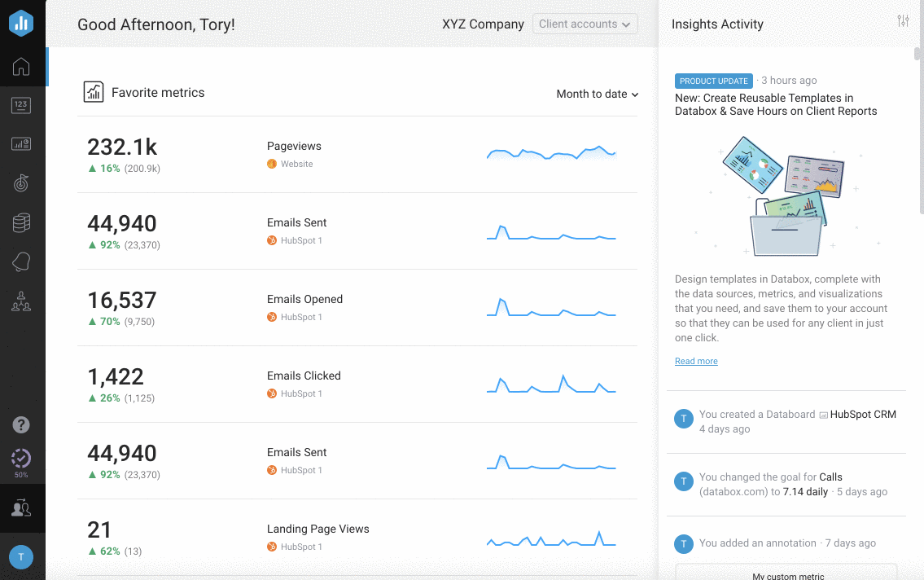Viewport: 924px width, 580px height.
Task: Click the 232.1k pageviews value
Action: [x=123, y=147]
